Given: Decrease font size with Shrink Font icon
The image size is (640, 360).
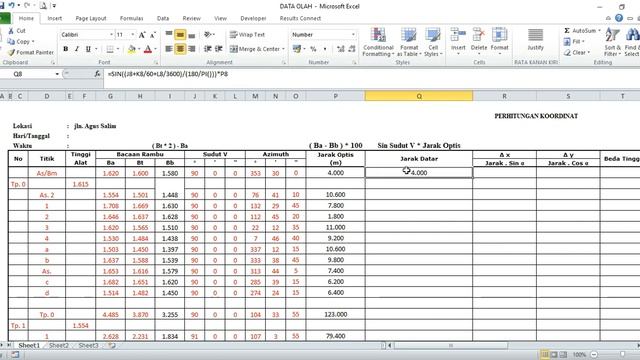Looking at the screenshot, I should (153, 35).
